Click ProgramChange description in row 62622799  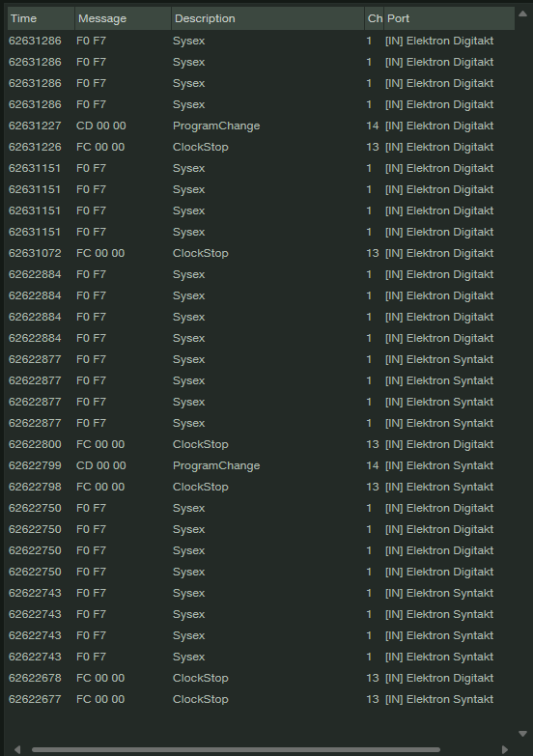[x=216, y=465]
